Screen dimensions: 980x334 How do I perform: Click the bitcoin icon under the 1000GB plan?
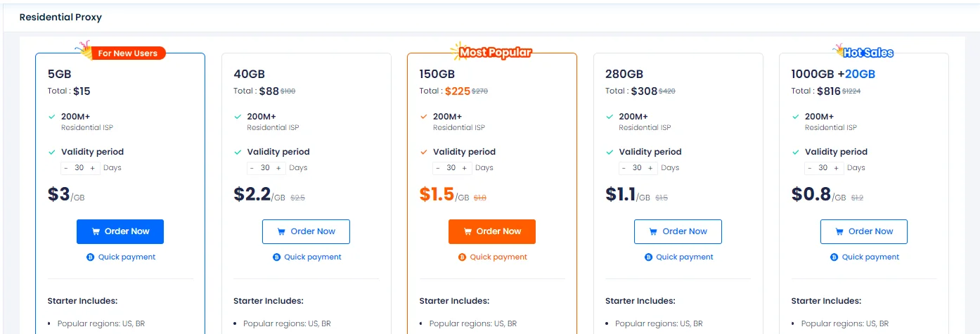click(834, 257)
